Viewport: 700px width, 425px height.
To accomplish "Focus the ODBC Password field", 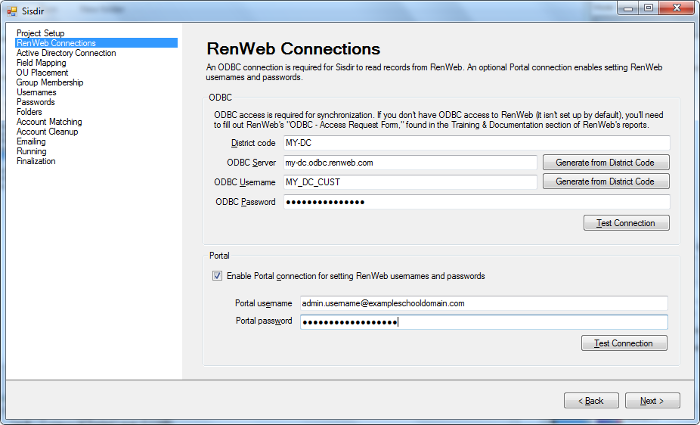I will point(476,202).
